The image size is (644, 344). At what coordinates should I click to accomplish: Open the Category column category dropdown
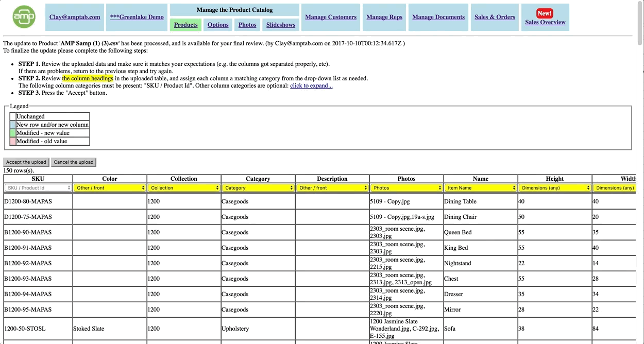258,188
